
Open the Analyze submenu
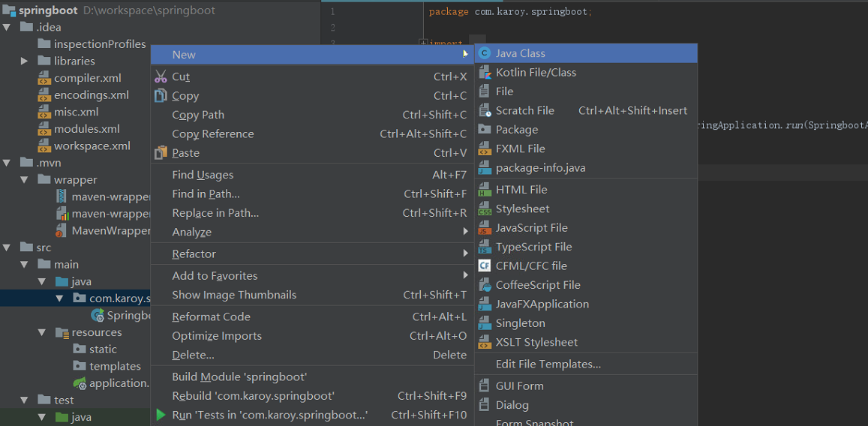click(312, 232)
